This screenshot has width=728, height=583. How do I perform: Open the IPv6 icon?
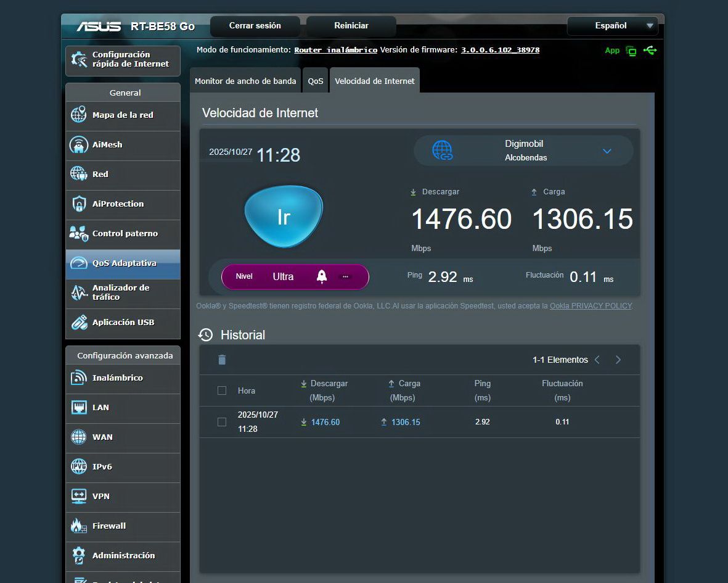78,466
